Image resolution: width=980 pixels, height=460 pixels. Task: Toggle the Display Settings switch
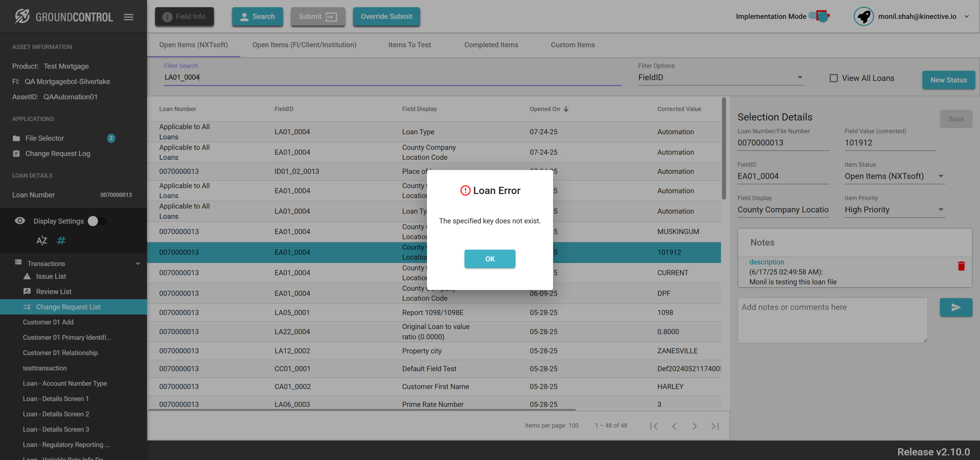[x=97, y=221]
